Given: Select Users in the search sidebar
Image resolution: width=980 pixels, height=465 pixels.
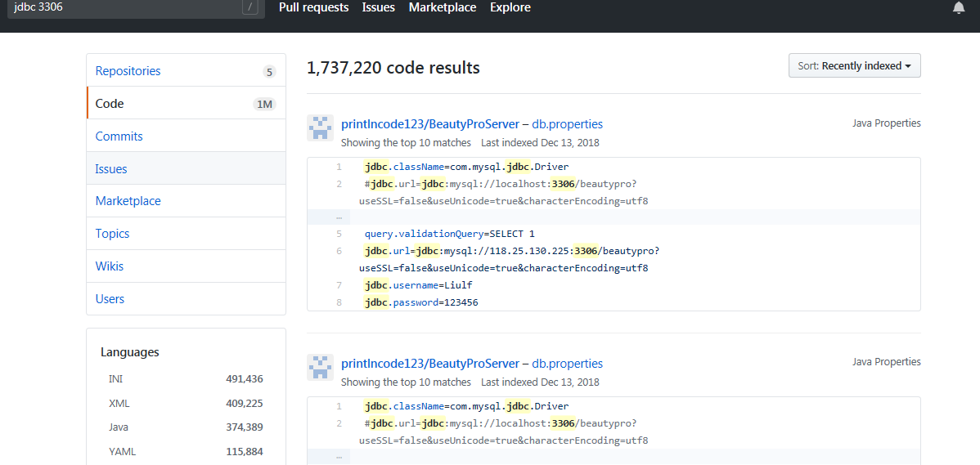Looking at the screenshot, I should (186, 298).
